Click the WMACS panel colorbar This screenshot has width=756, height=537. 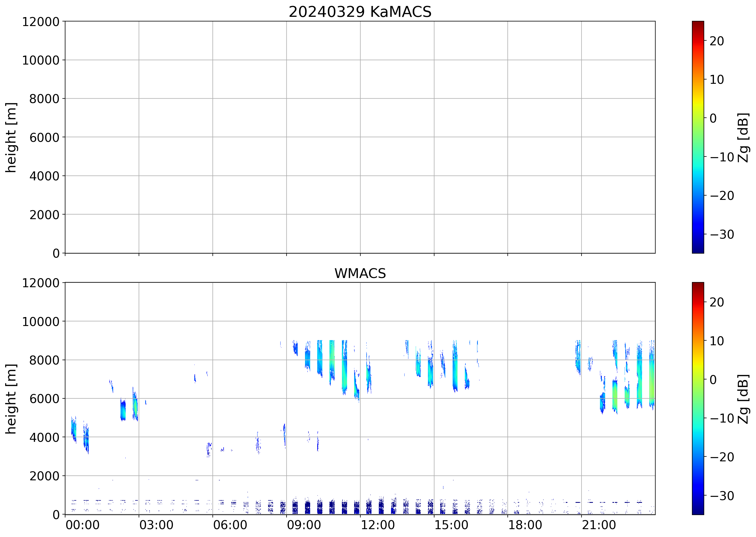click(x=698, y=398)
